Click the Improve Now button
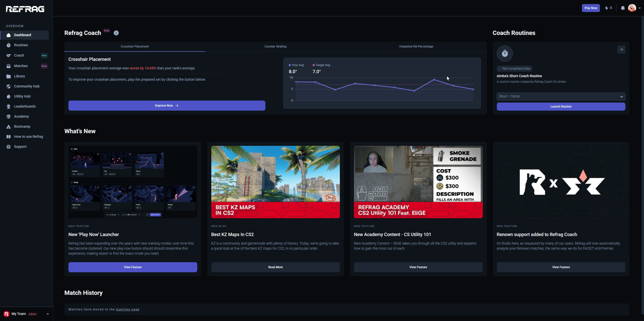Screen dimensions: 644x321 pos(167,106)
